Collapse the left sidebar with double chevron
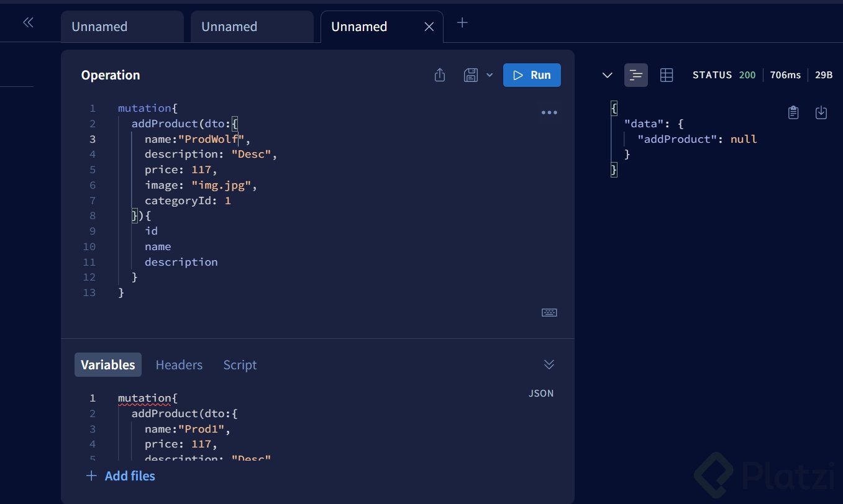The image size is (843, 504). [28, 23]
